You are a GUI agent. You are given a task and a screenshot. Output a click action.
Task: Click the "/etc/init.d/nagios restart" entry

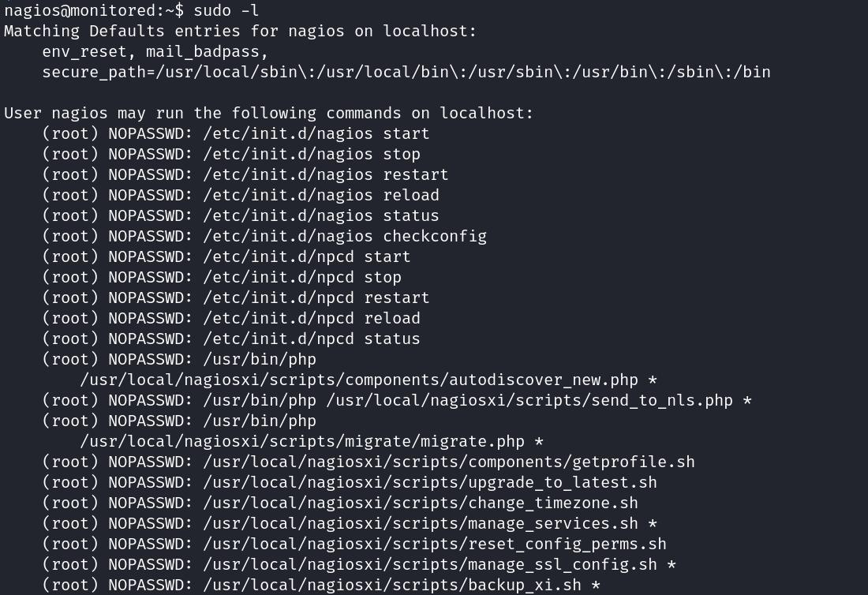(325, 174)
